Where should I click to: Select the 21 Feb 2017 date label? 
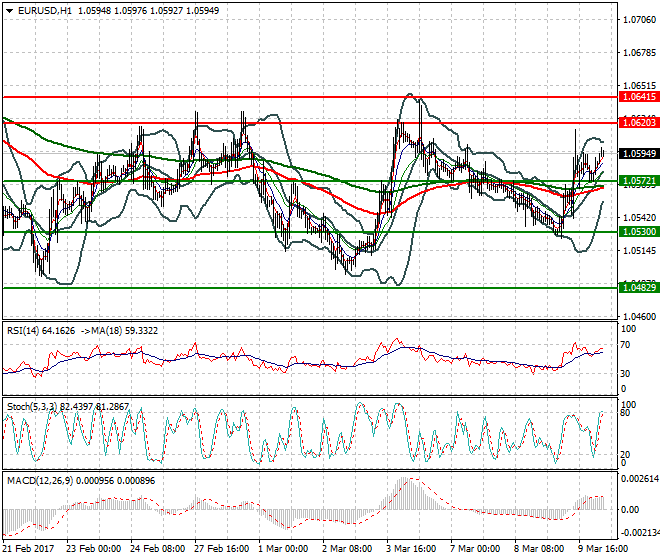click(28, 549)
